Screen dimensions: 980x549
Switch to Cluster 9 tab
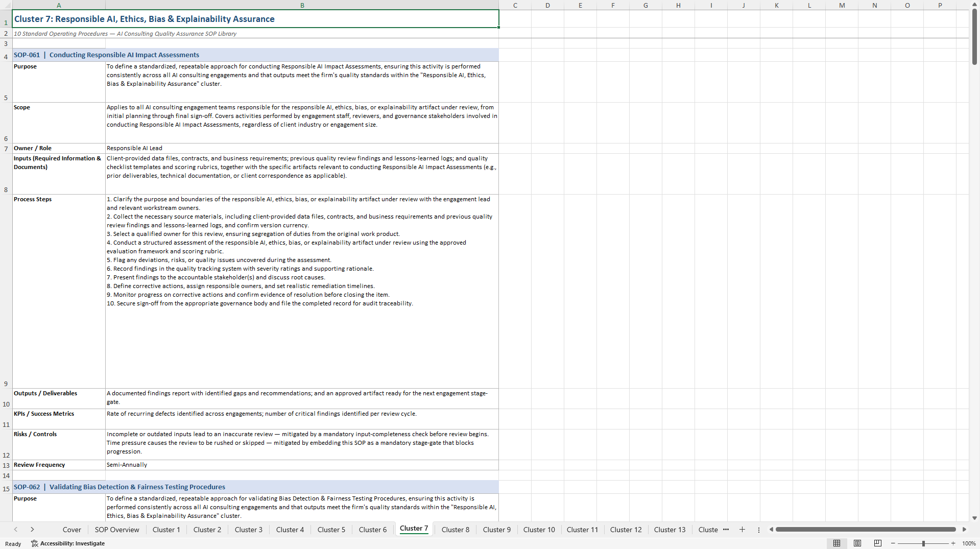[x=497, y=530]
